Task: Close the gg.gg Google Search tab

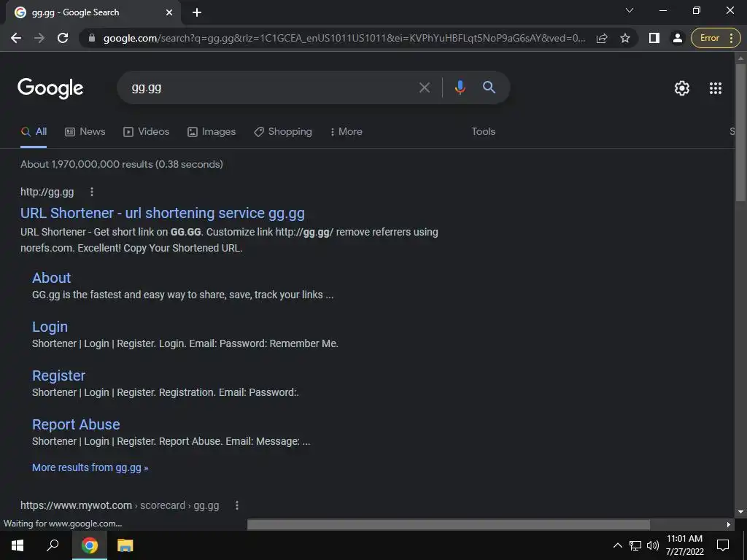Action: click(x=169, y=12)
